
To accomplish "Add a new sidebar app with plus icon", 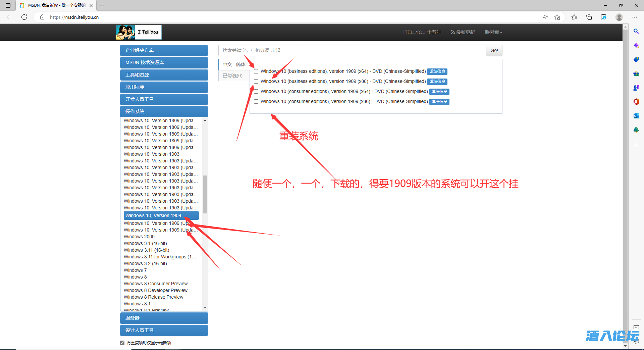I will click(x=636, y=145).
